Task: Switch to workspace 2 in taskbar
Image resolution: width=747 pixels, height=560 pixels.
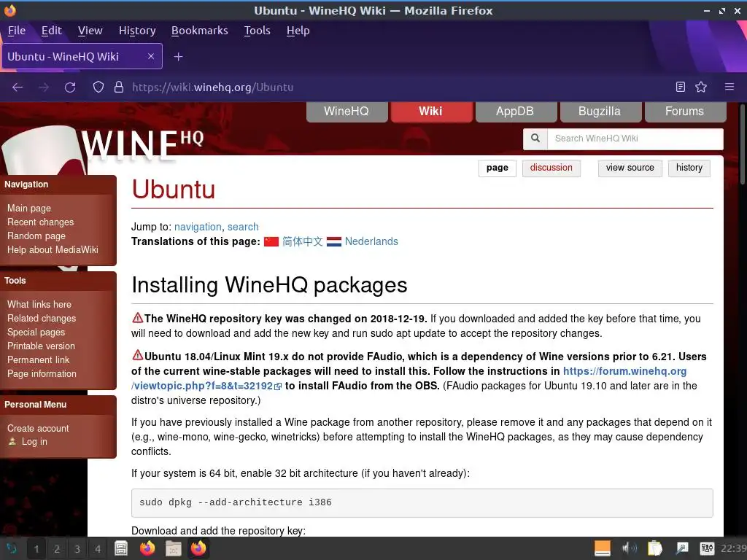Action: tap(57, 548)
